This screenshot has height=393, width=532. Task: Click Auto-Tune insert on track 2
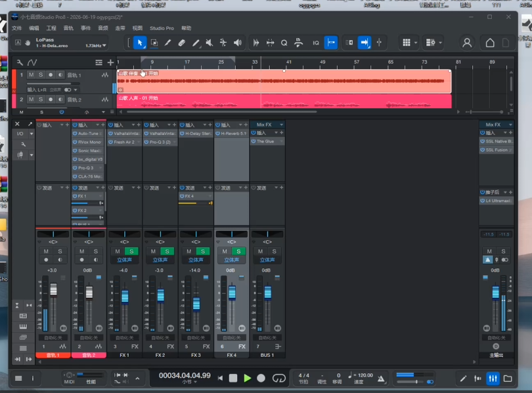click(x=88, y=133)
